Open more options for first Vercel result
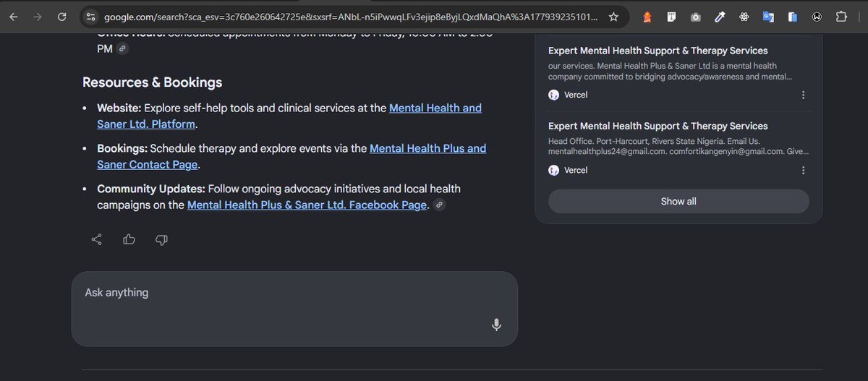This screenshot has height=381, width=868. tap(803, 95)
